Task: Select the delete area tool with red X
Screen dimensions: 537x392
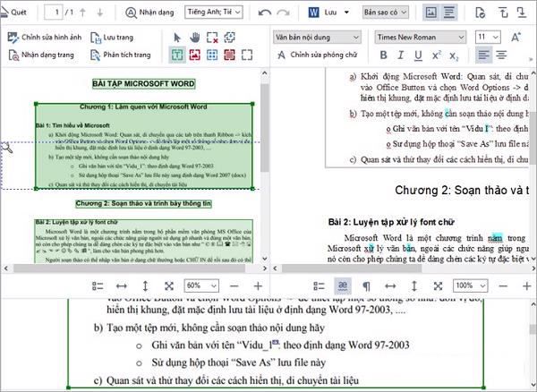Action: (x=212, y=38)
